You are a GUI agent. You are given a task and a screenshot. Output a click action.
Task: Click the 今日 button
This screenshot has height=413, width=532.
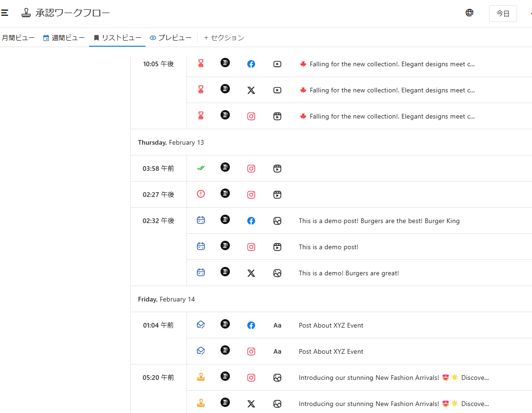pos(503,14)
